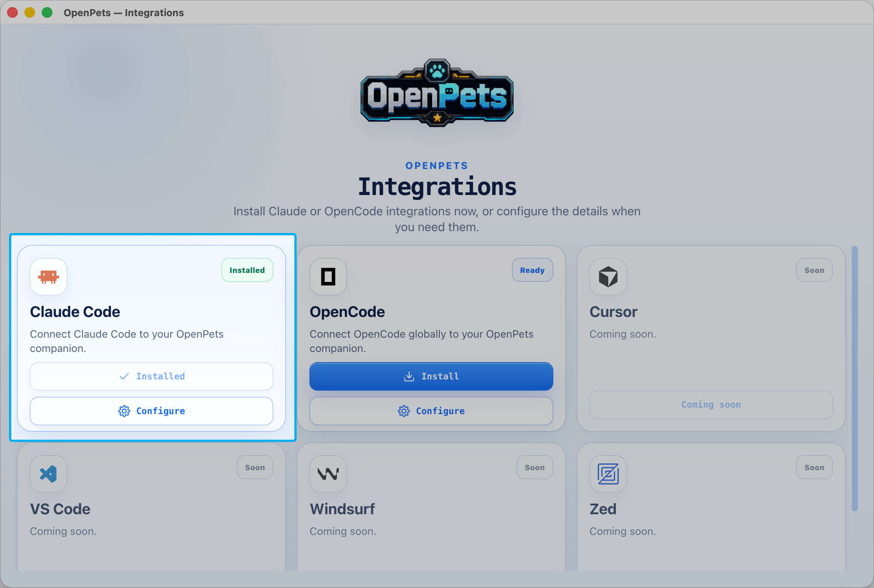Viewport: 874px width, 588px height.
Task: Click the OpenCode title text
Action: [347, 312]
